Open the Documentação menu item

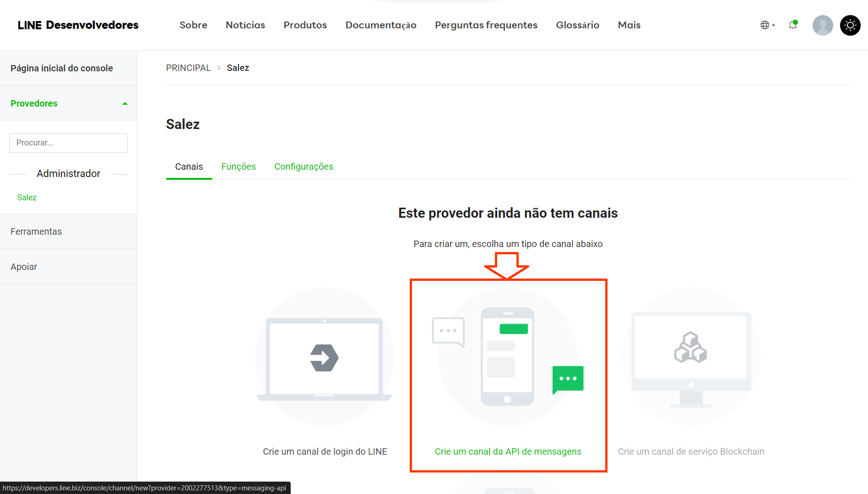click(x=381, y=25)
